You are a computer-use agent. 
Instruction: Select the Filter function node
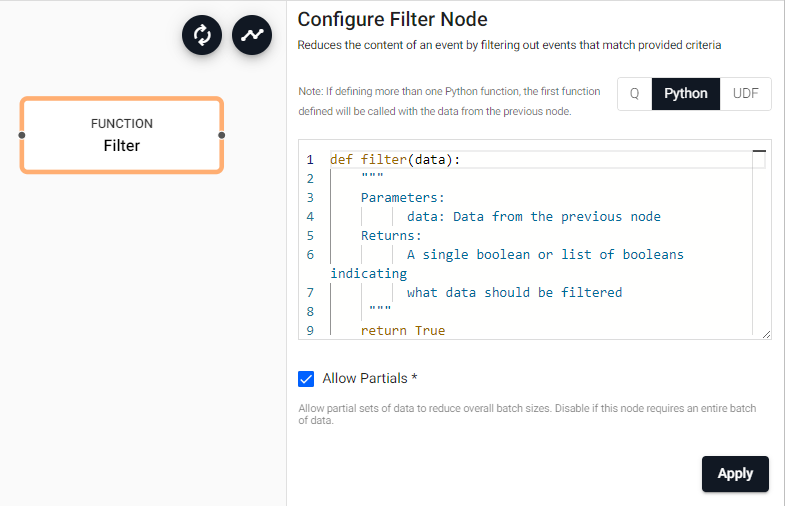(122, 135)
